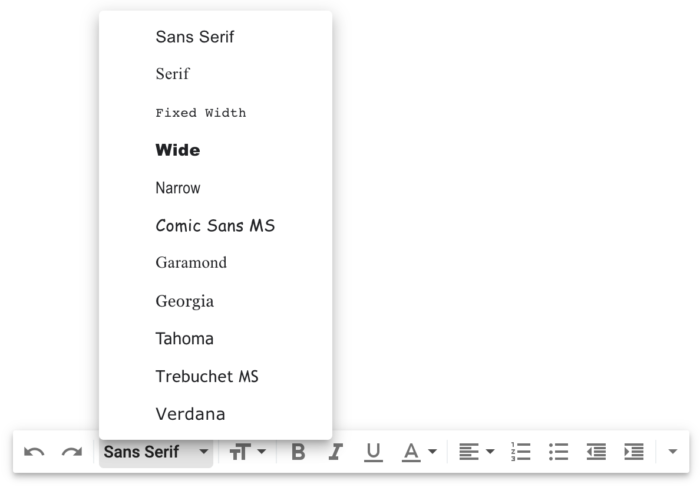Image resolution: width=700 pixels, height=487 pixels.
Task: Select Trebuchet MS font
Action: (x=207, y=377)
